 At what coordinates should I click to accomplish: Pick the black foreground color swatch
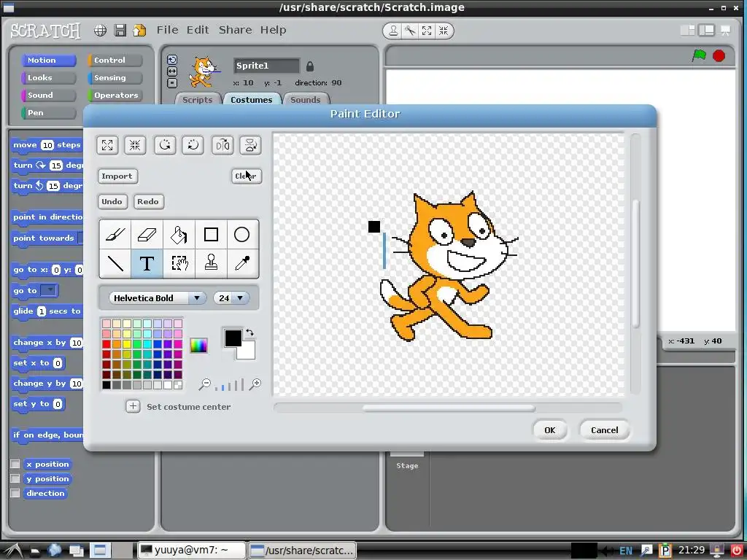[x=233, y=338]
